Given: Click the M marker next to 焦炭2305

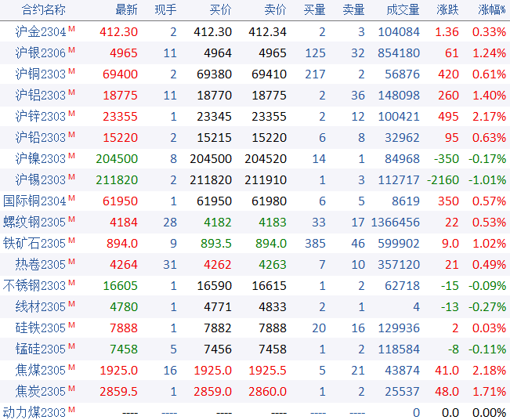Looking at the screenshot, I should coord(72,388).
